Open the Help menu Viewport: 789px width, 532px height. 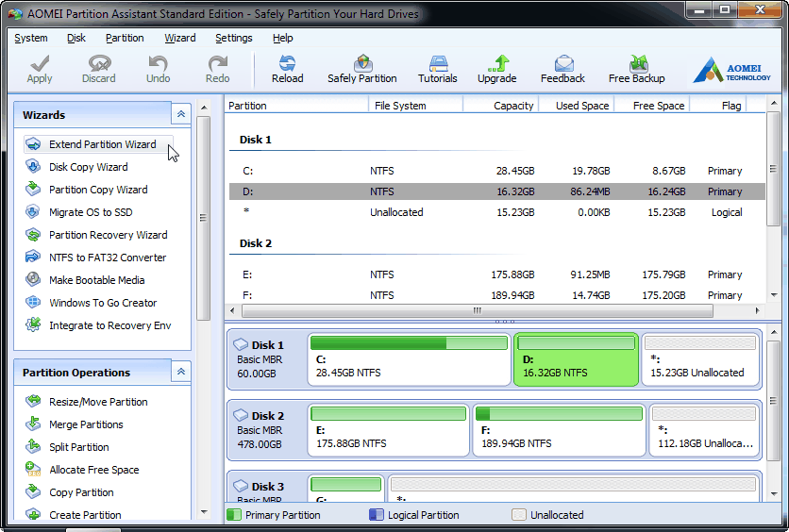(283, 39)
